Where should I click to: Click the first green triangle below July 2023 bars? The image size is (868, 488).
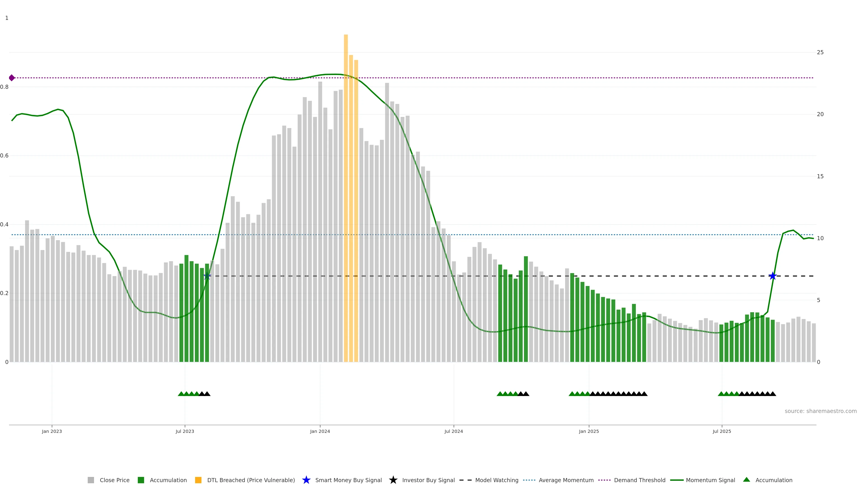pyautogui.click(x=181, y=394)
